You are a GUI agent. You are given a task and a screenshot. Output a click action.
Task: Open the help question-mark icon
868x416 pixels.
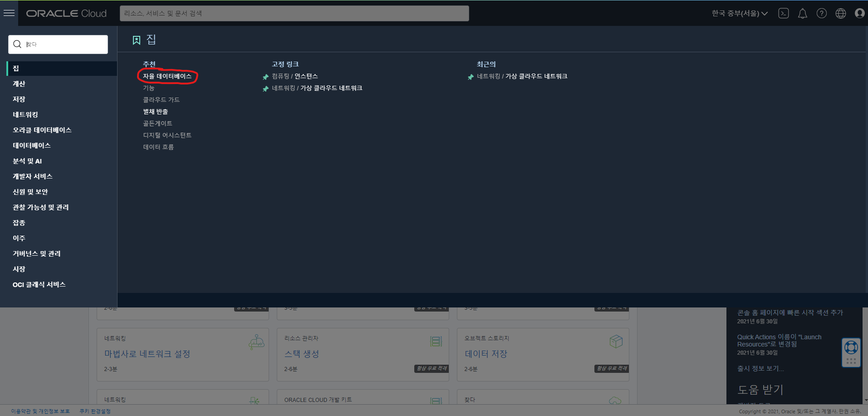tap(822, 13)
